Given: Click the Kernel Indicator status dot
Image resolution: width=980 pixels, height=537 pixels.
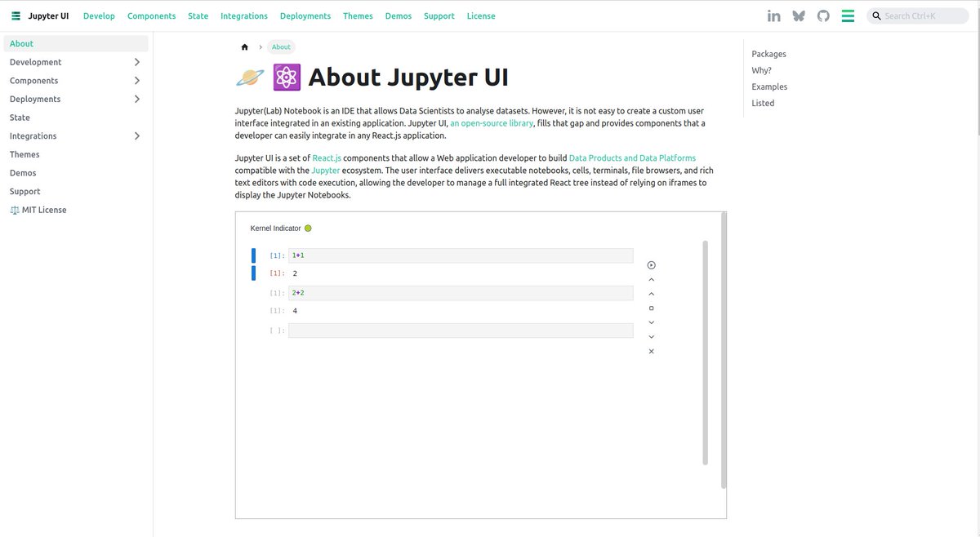Looking at the screenshot, I should (308, 228).
